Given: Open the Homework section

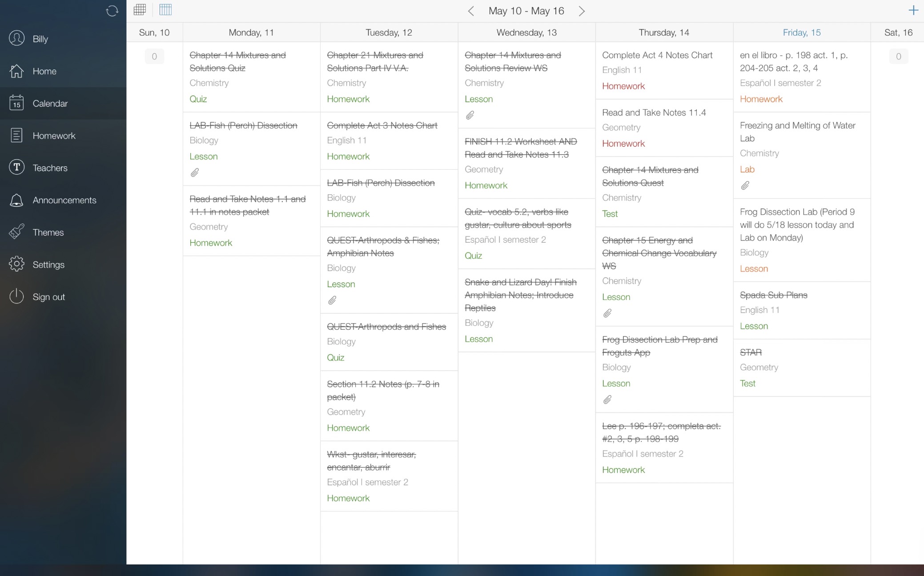Looking at the screenshot, I should click(54, 136).
